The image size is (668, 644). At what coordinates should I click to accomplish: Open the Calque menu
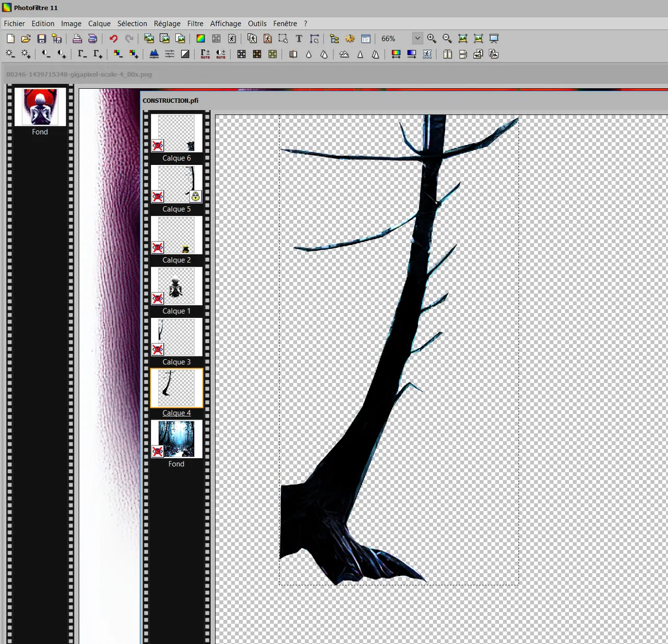pyautogui.click(x=99, y=23)
